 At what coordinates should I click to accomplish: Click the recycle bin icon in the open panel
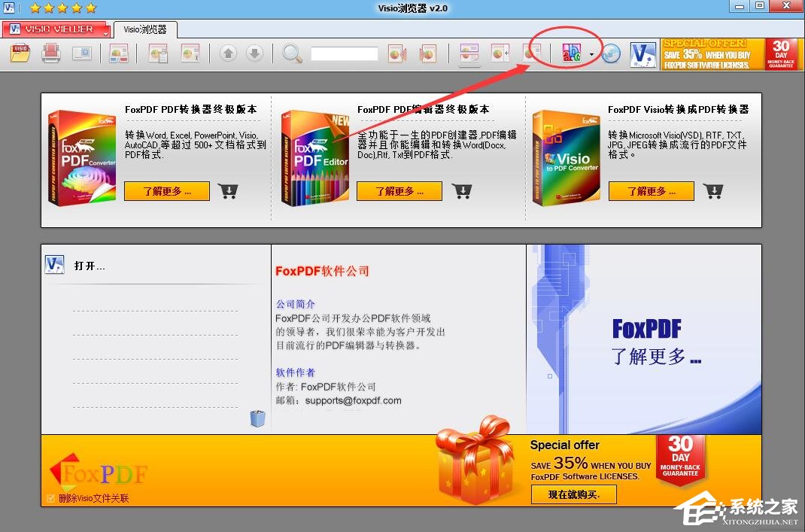coord(258,418)
